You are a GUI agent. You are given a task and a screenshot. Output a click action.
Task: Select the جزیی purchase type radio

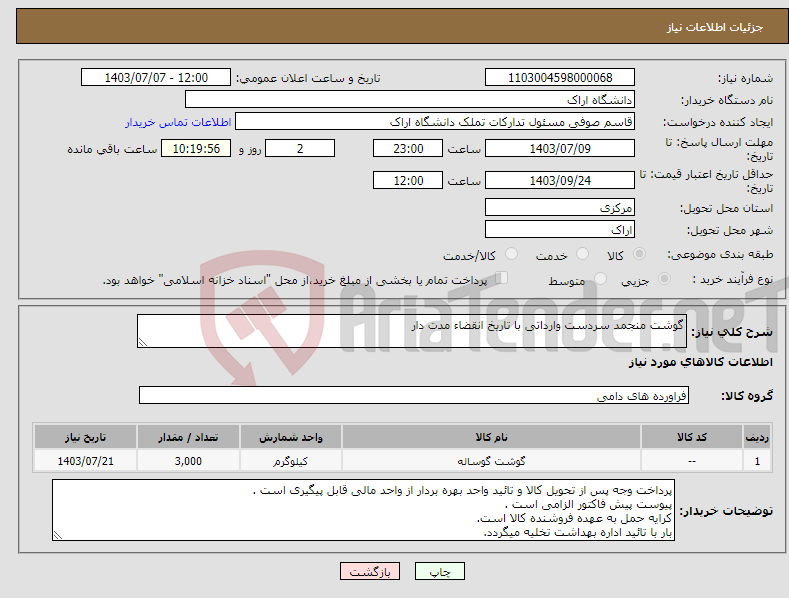(664, 279)
